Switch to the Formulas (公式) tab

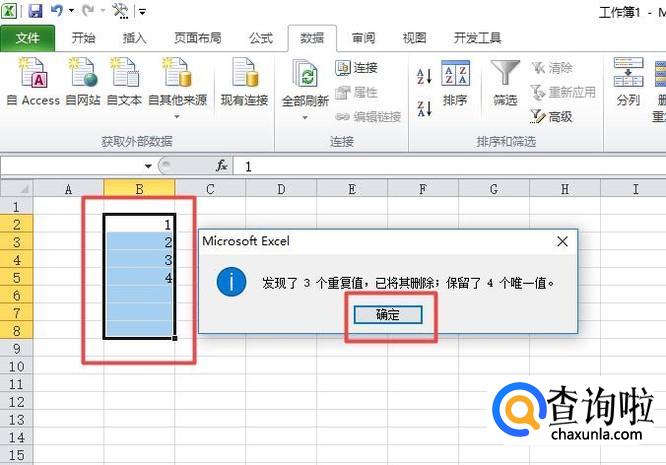point(260,38)
